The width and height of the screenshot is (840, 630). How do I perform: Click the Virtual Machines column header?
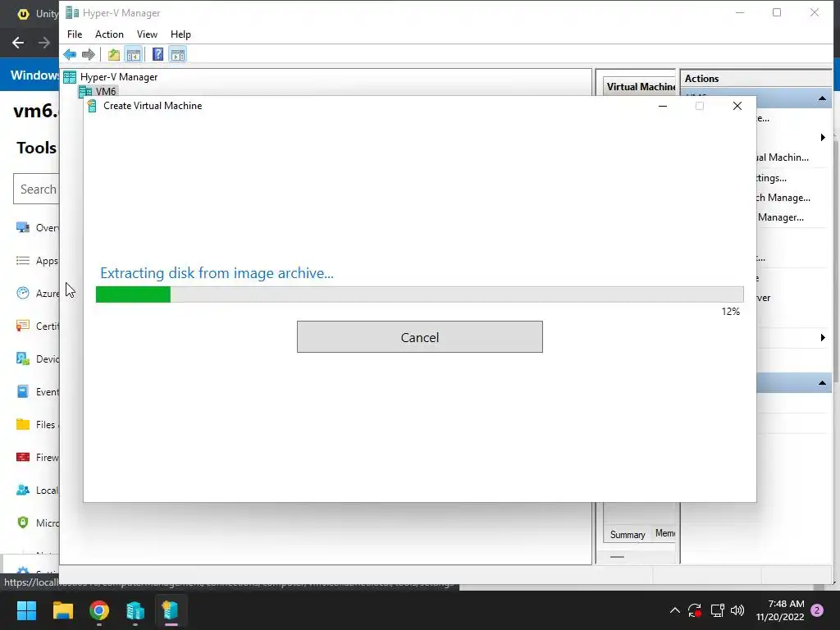click(x=640, y=87)
